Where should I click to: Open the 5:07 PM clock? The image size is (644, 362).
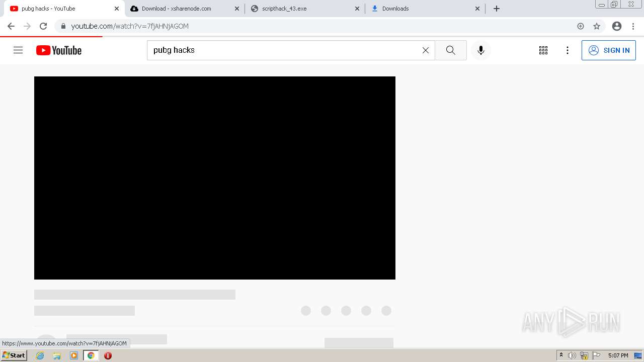618,355
